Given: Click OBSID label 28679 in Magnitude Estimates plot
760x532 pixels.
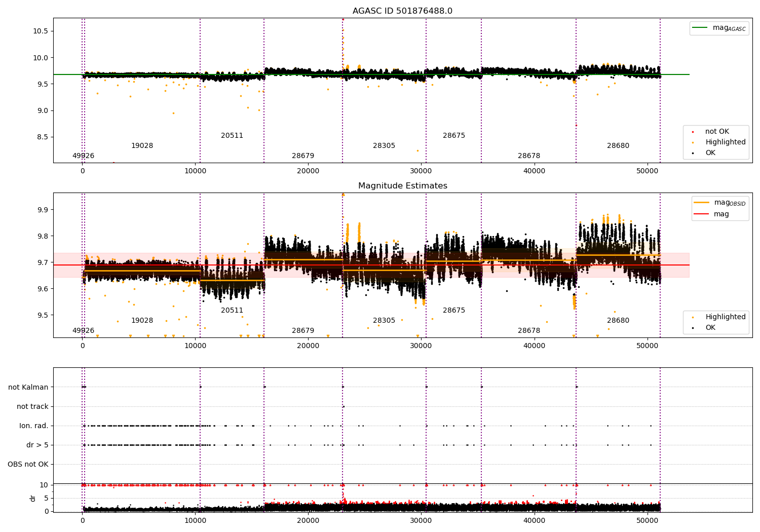Looking at the screenshot, I should [x=303, y=331].
